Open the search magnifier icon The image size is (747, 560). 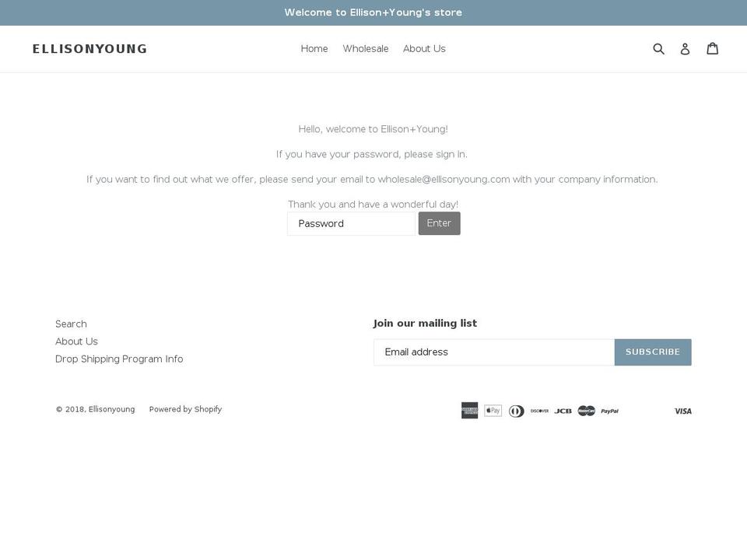pyautogui.click(x=658, y=48)
